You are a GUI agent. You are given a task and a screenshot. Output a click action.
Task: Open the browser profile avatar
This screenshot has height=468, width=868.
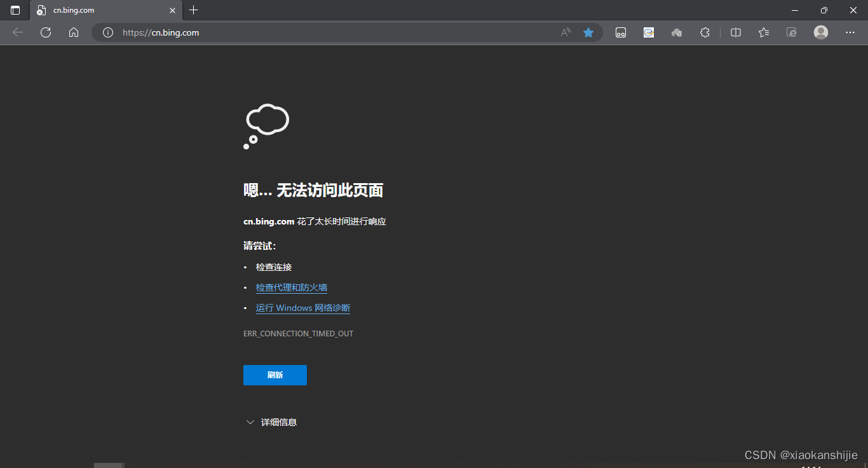pyautogui.click(x=820, y=32)
